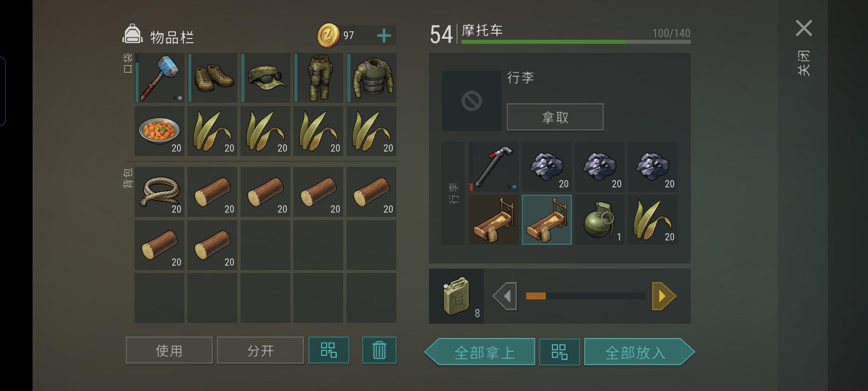
Task: Click the 使用 use button
Action: coord(169,350)
